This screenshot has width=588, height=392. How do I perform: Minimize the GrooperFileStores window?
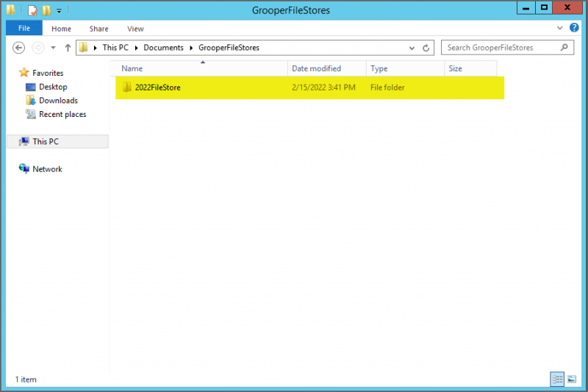tap(526, 7)
